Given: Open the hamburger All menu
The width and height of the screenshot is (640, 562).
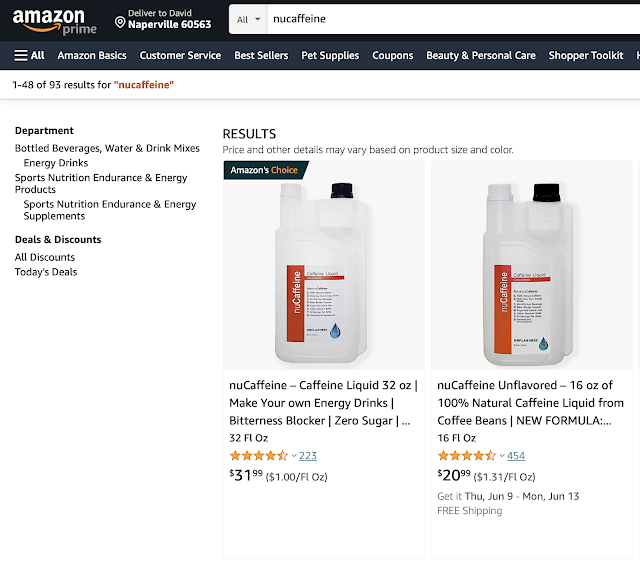Looking at the screenshot, I should point(29,56).
